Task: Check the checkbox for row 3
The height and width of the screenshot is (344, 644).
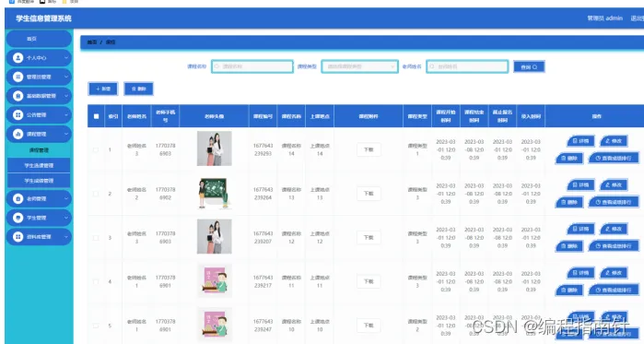Action: (96, 238)
